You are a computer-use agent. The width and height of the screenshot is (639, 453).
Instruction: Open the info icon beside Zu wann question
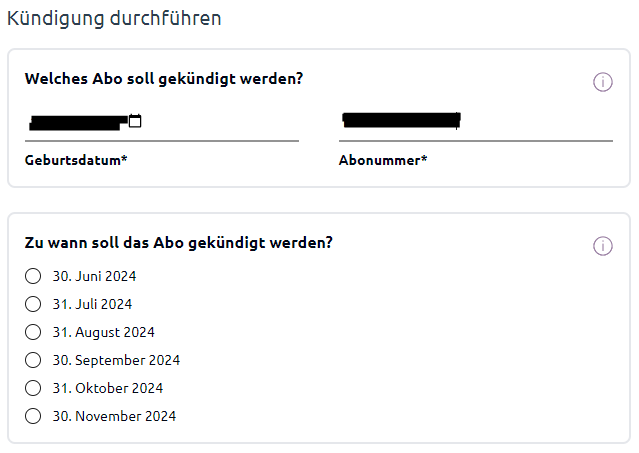click(x=602, y=246)
